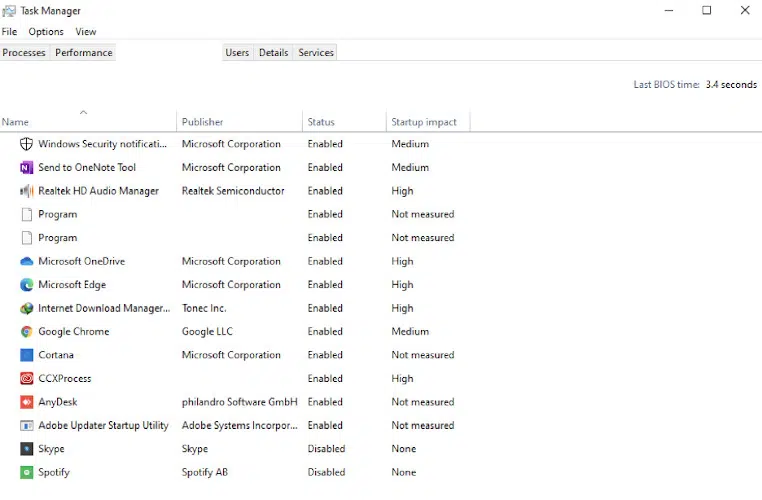
Task: Open the File menu
Action: [10, 32]
